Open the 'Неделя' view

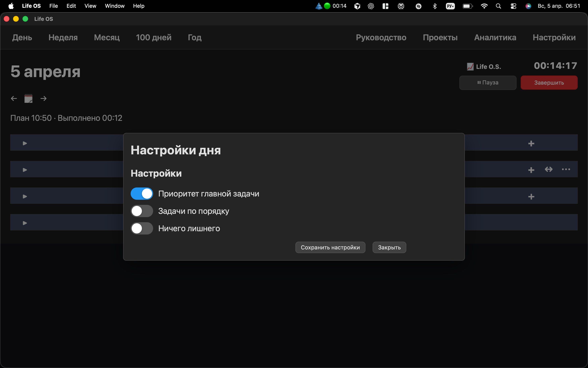point(63,37)
